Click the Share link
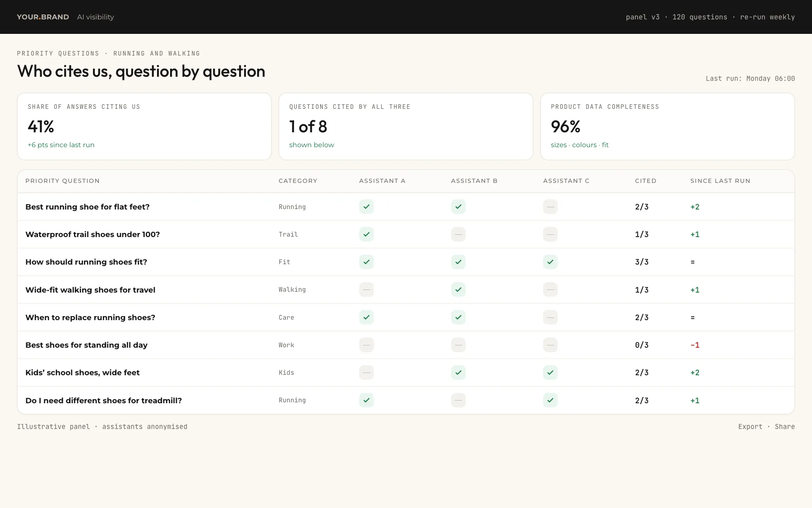Image resolution: width=812 pixels, height=508 pixels. tap(785, 427)
